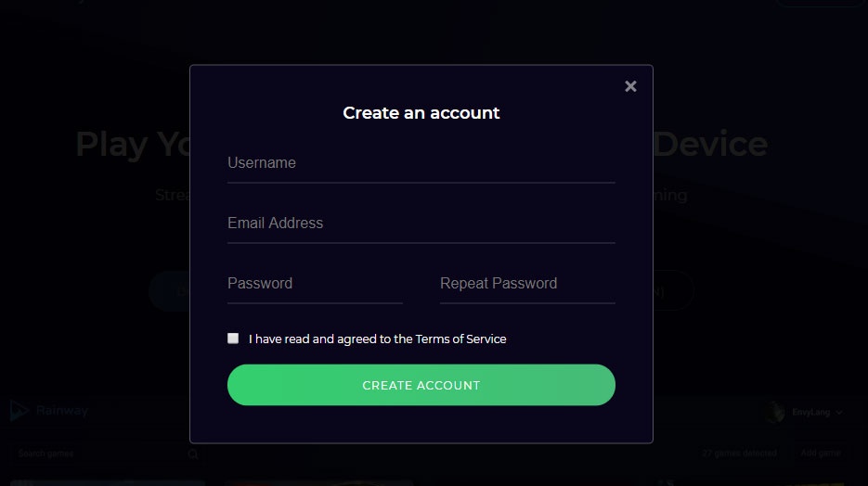Click the search magnifier icon
The width and height of the screenshot is (868, 486).
coord(193,454)
